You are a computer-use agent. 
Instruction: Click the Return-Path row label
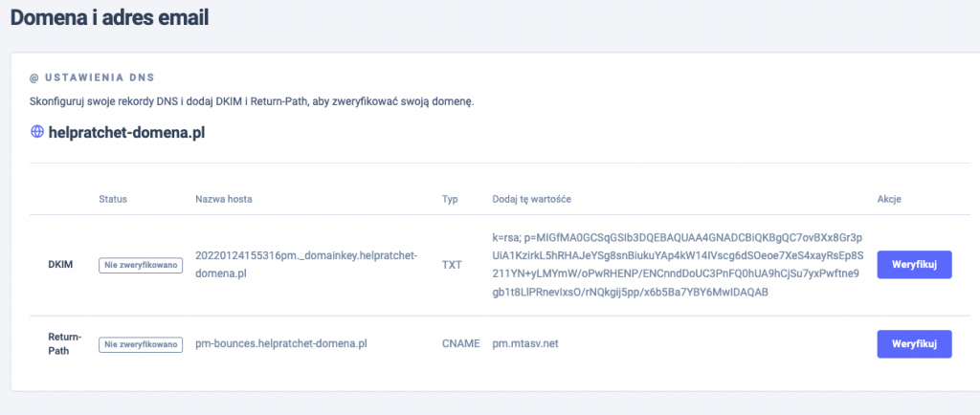click(63, 343)
